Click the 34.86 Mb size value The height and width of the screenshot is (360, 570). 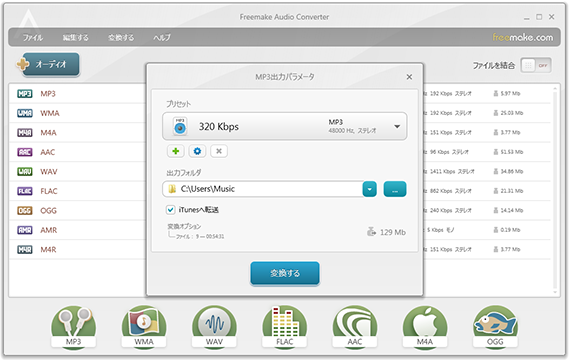[x=511, y=171]
